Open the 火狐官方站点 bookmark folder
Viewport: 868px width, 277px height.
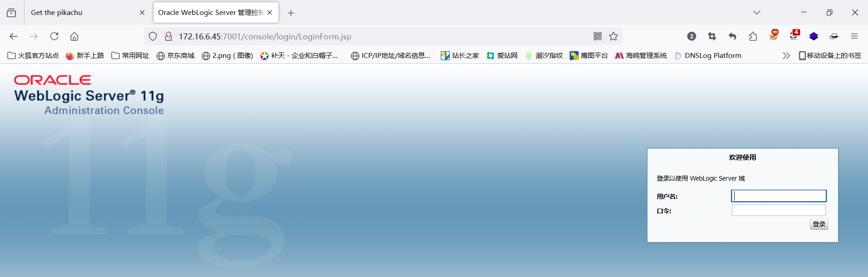point(33,56)
